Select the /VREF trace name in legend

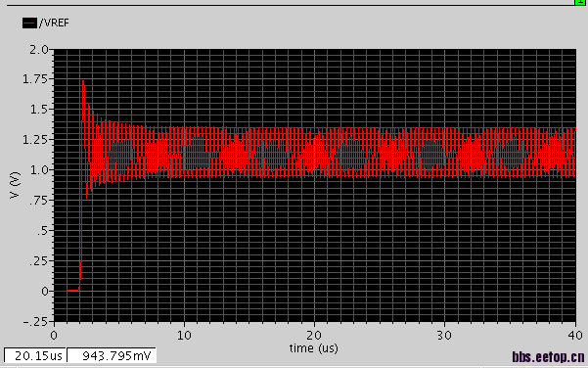tap(54, 23)
